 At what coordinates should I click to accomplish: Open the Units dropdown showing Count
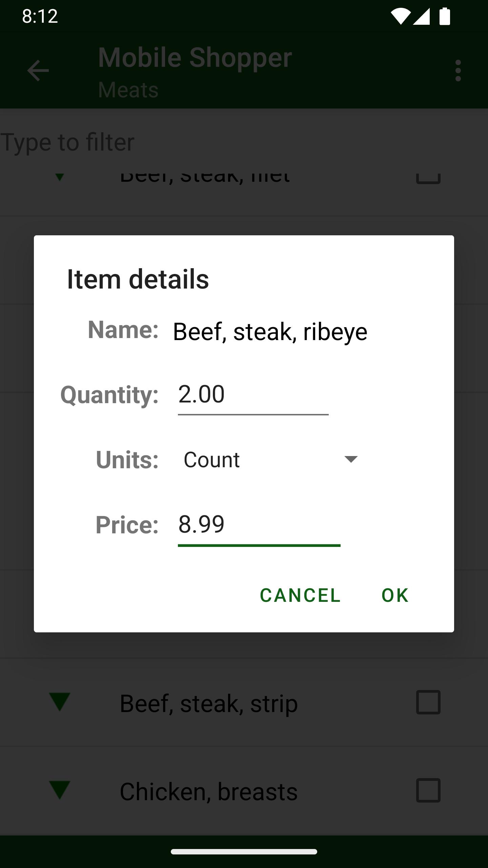pyautogui.click(x=270, y=459)
